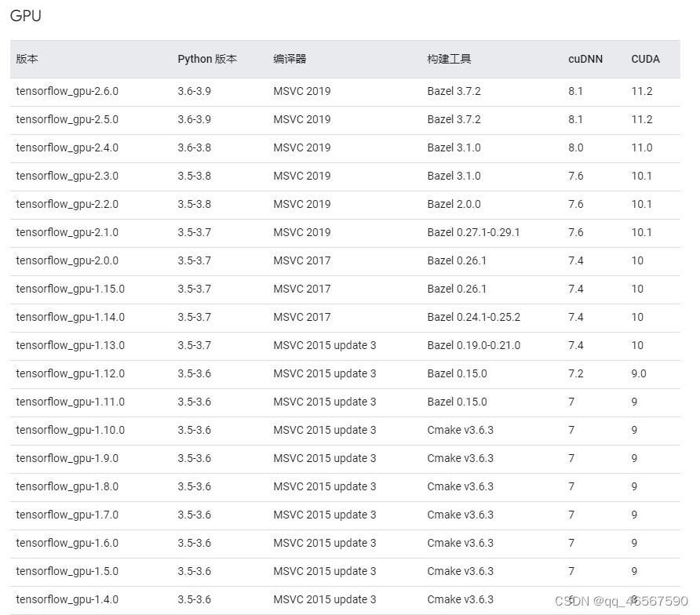Click the Bazel 0.19.0-0.21.0 cell
The height and width of the screenshot is (615, 700).
click(x=474, y=345)
